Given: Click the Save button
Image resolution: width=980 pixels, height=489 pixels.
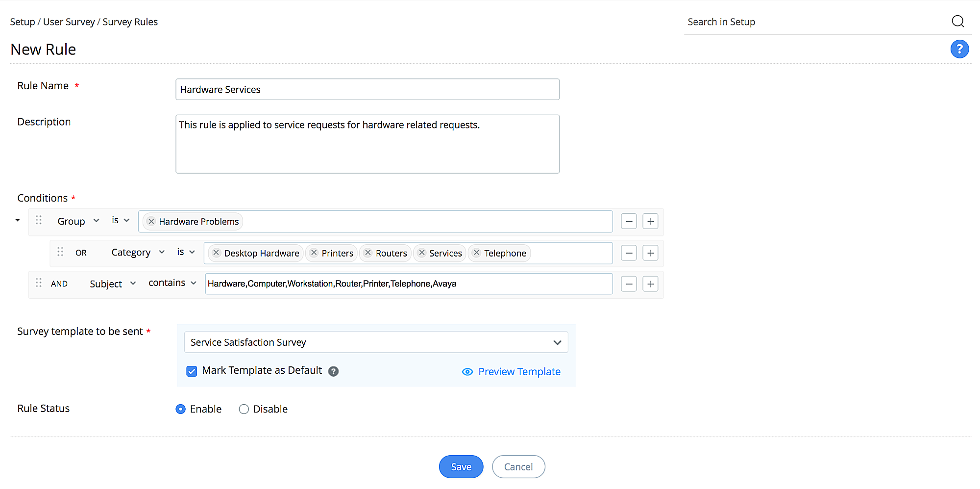Looking at the screenshot, I should (x=461, y=467).
